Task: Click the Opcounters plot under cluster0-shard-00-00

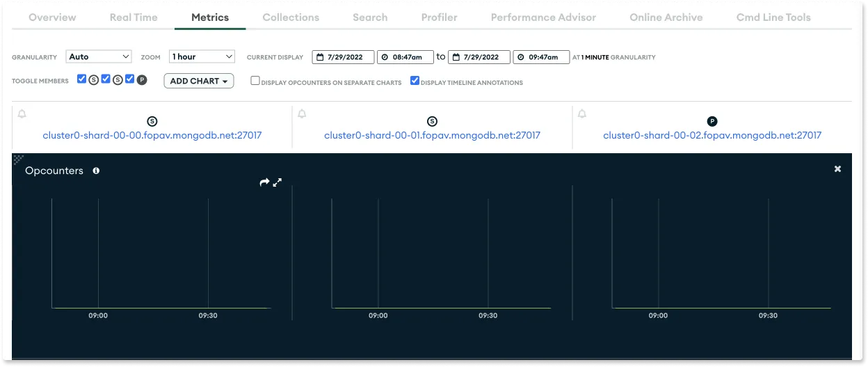Action: [161, 253]
